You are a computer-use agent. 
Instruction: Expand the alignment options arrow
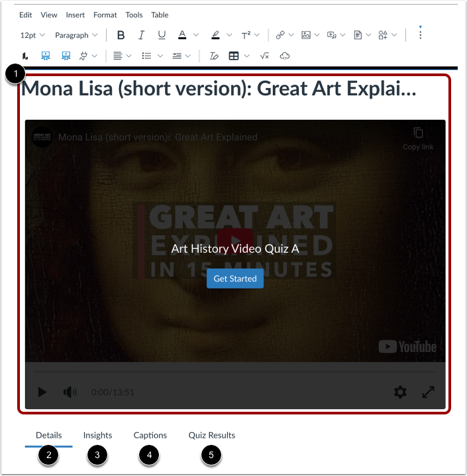[x=129, y=56]
